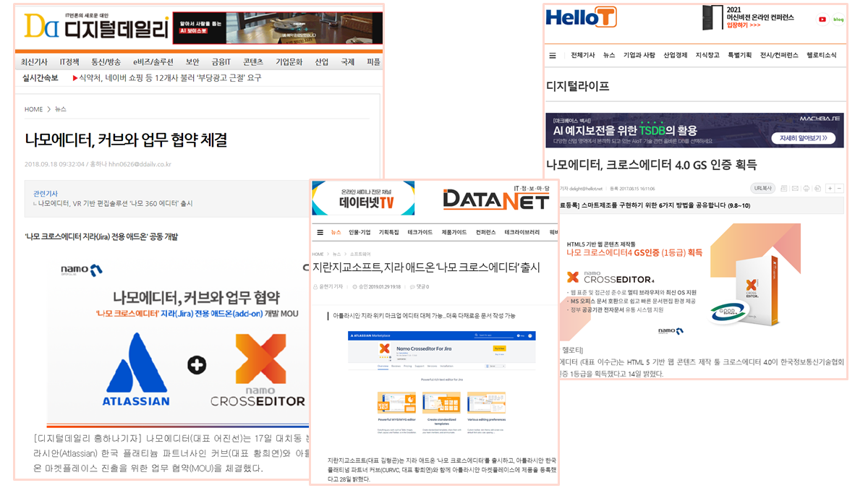Open 최신기사 menu on Digital Daily

click(x=34, y=62)
